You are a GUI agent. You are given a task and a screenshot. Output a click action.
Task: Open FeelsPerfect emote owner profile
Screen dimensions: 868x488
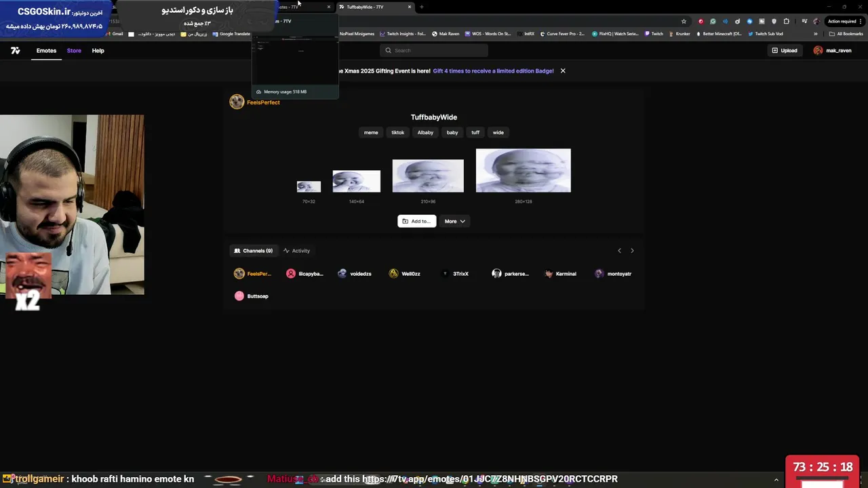click(x=255, y=102)
